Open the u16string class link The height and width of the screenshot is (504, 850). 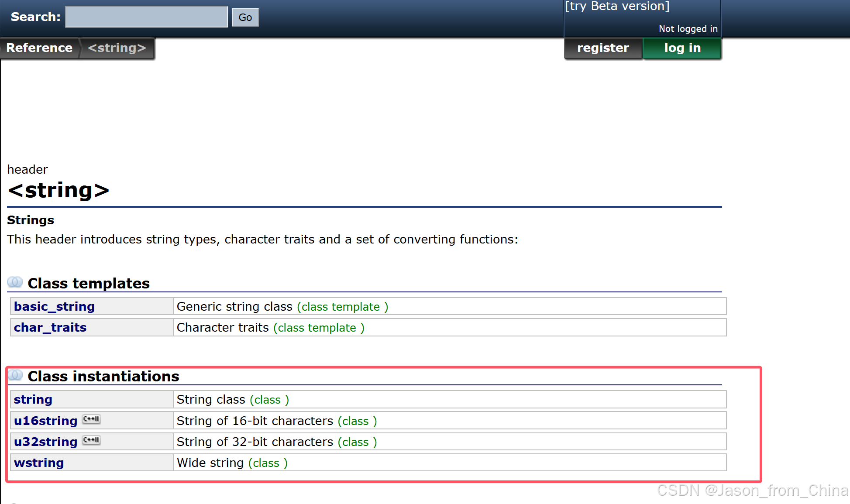[45, 421]
